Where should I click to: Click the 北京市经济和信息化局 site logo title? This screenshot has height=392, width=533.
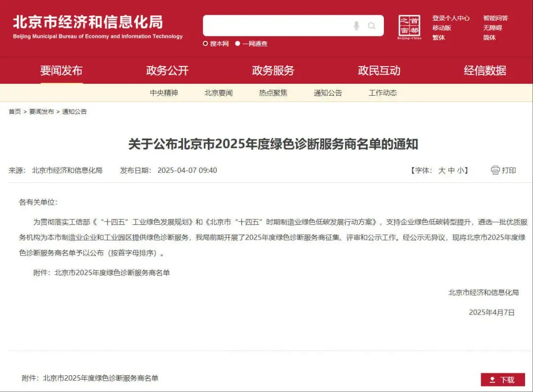(88, 22)
